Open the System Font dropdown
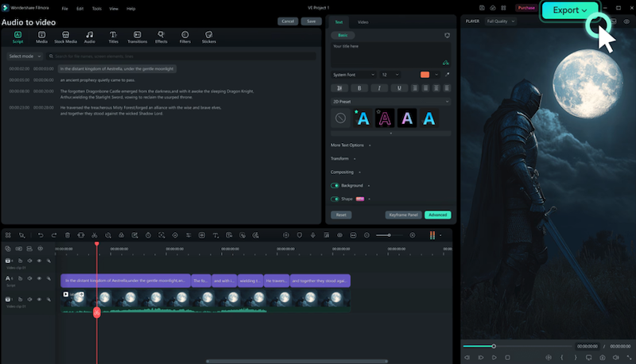636x364 pixels. 352,74
